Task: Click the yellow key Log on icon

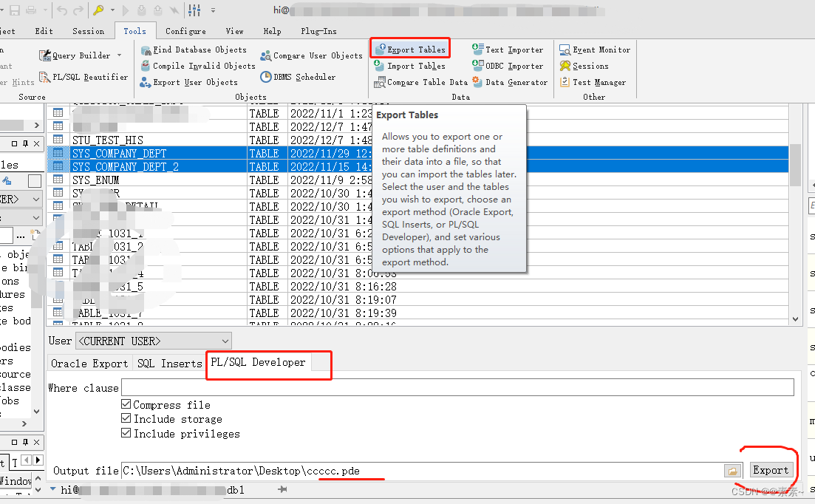Action: pyautogui.click(x=98, y=10)
